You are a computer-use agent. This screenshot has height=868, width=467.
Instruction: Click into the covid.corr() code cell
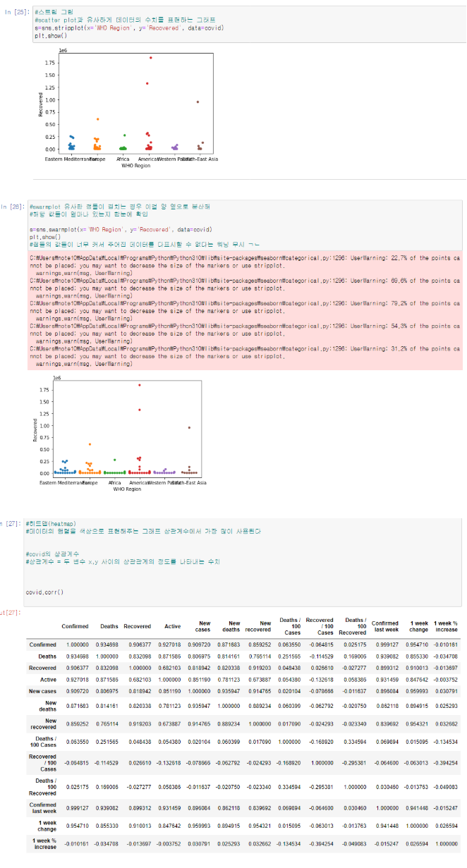click(243, 563)
